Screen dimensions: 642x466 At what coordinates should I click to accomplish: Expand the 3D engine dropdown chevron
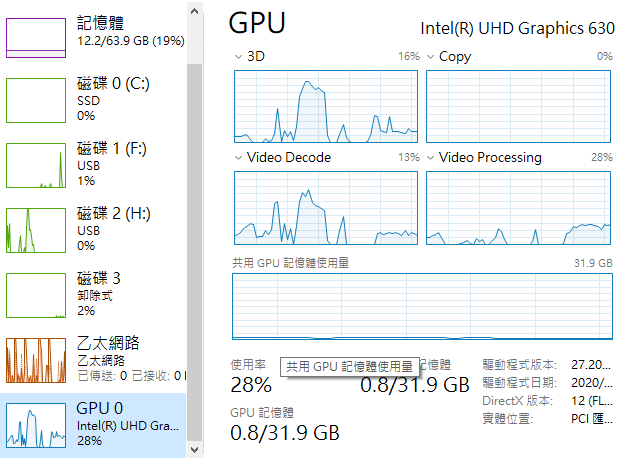(x=238, y=57)
